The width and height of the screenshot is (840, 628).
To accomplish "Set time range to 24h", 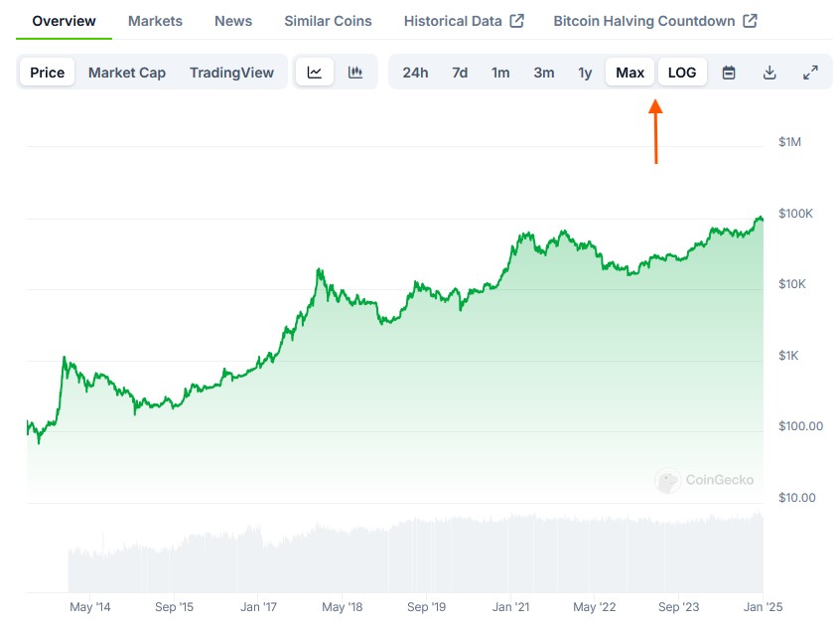I will click(x=415, y=73).
